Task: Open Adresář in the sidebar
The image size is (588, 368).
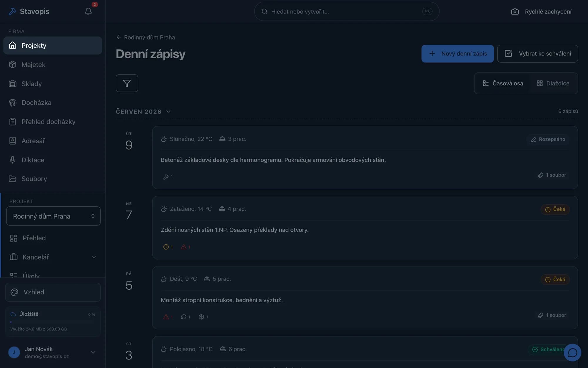Action: point(53,141)
